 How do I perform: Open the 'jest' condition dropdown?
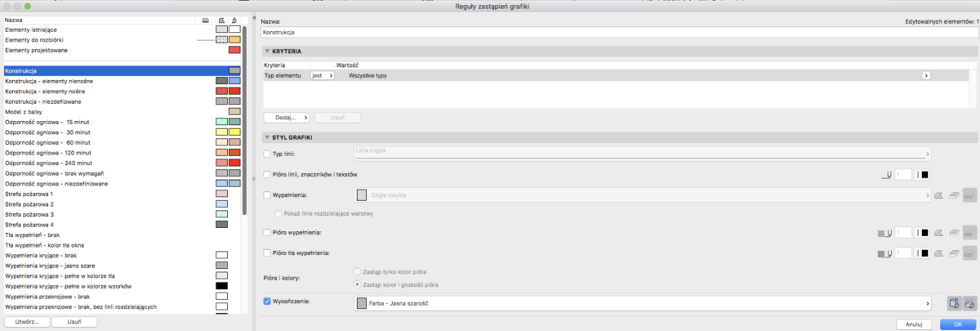[x=323, y=75]
